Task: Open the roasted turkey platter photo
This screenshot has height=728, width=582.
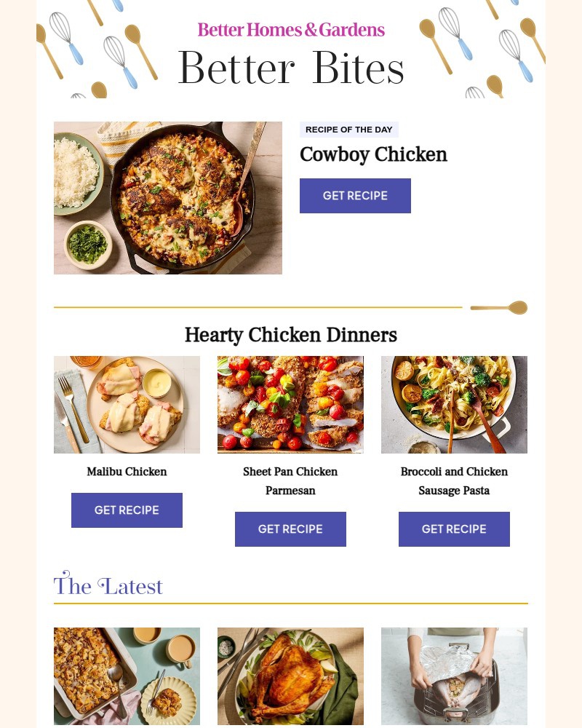Action: tap(290, 676)
